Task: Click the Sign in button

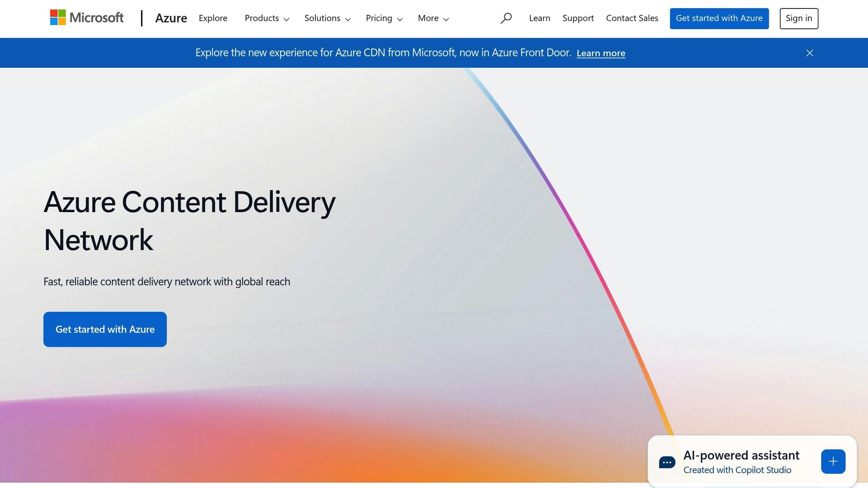Action: (x=799, y=19)
